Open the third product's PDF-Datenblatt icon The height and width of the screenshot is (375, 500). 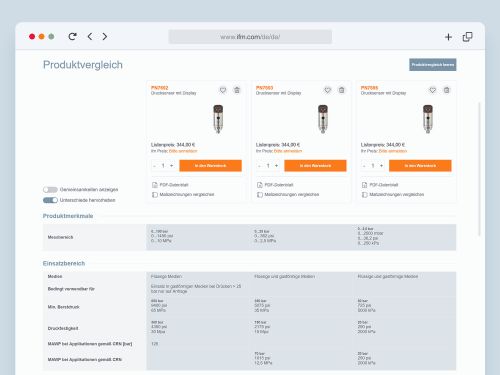[364, 185]
